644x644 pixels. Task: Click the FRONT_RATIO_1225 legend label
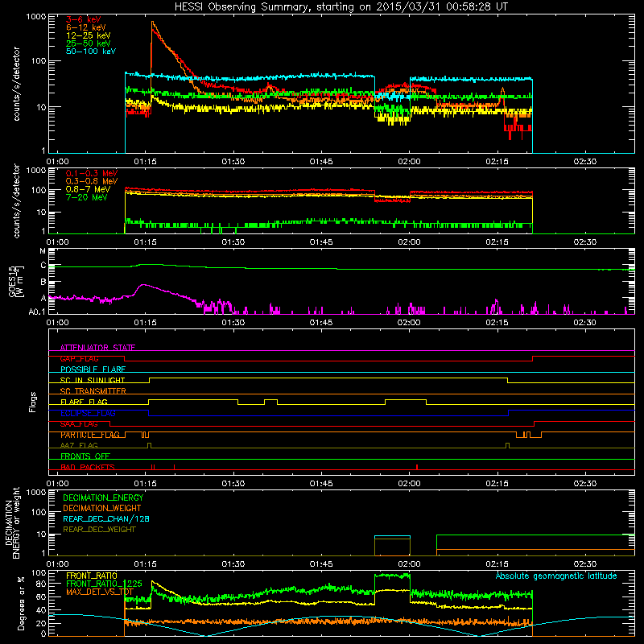(104, 584)
